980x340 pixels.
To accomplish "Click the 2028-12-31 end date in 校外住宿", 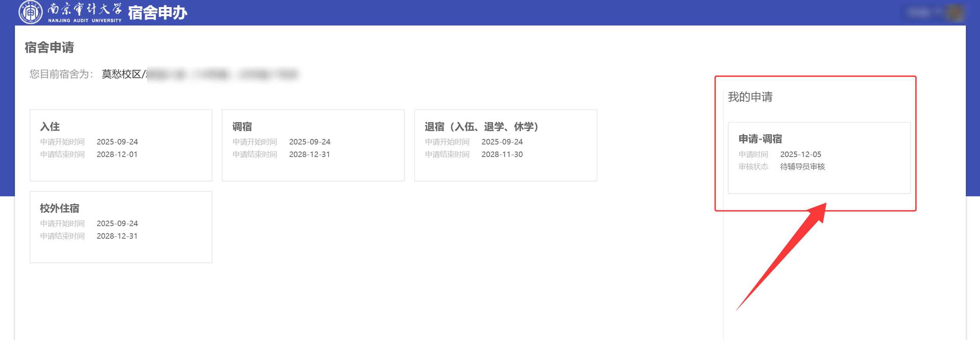I will click(x=117, y=236).
